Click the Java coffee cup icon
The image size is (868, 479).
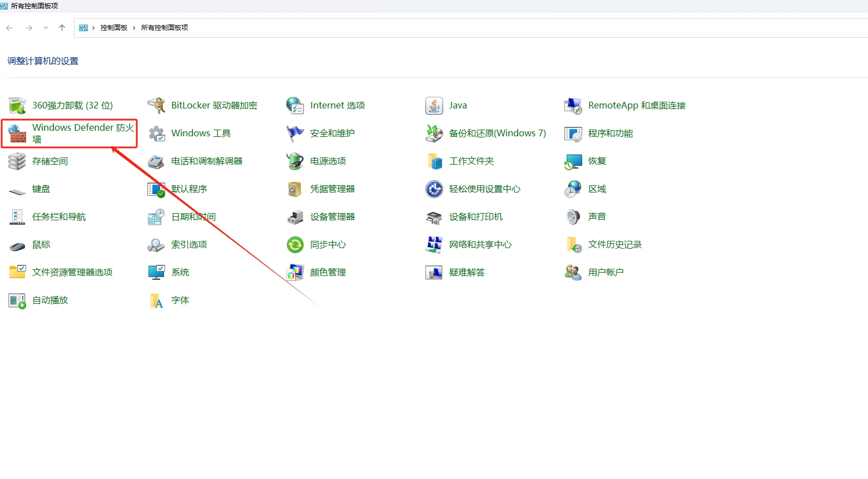point(434,105)
